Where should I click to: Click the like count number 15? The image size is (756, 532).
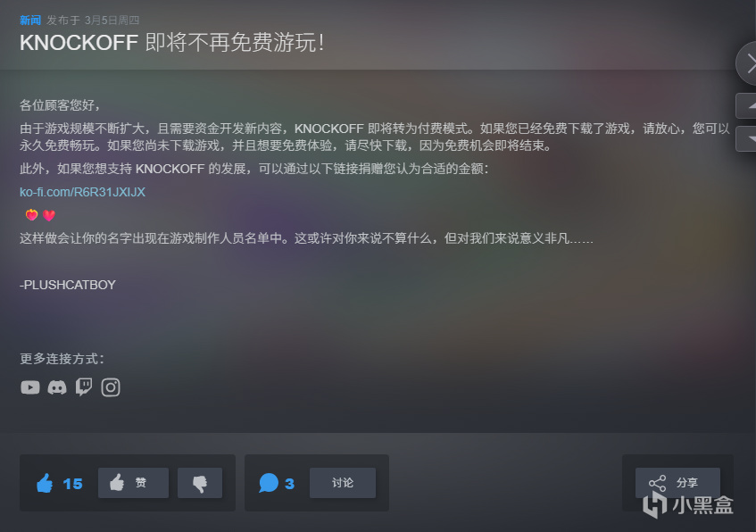pos(73,484)
